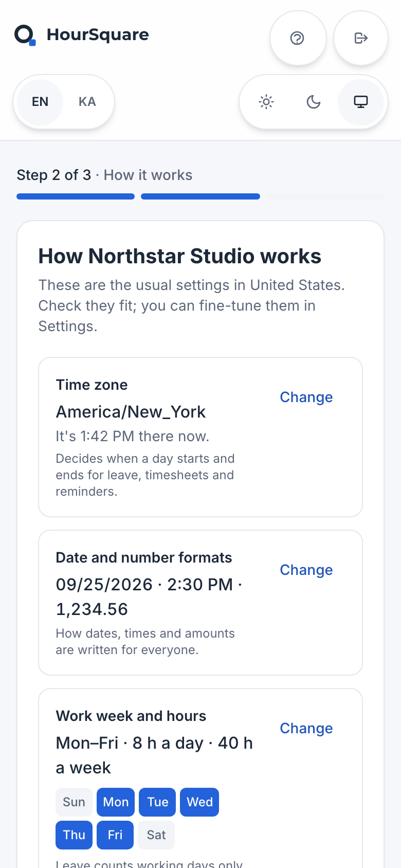The width and height of the screenshot is (401, 868).
Task: Click the sign out icon button
Action: tap(361, 38)
